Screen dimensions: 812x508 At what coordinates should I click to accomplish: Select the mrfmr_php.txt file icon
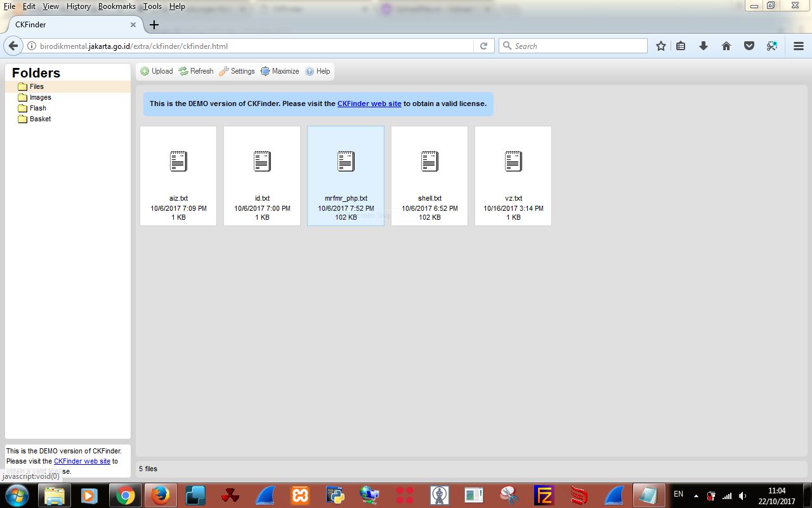coord(346,161)
